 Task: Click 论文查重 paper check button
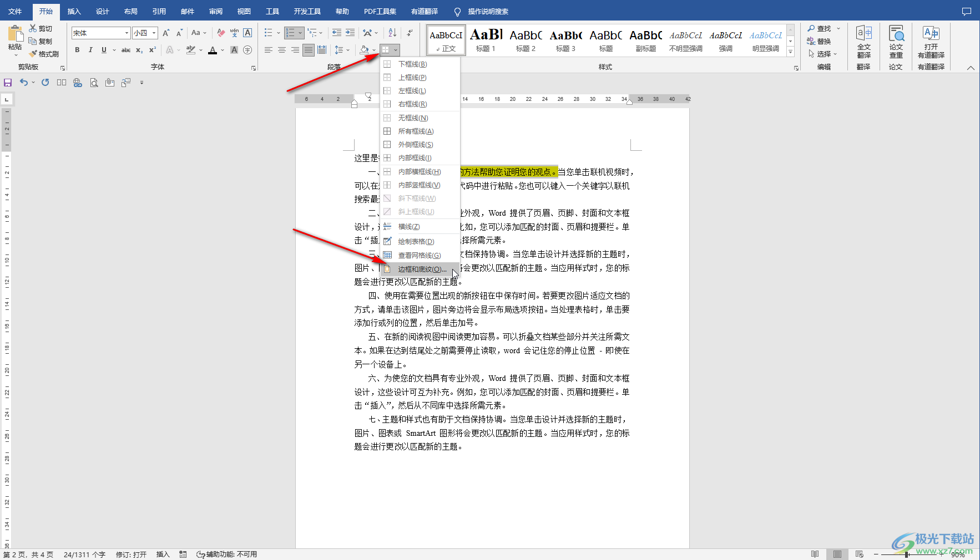click(x=896, y=42)
